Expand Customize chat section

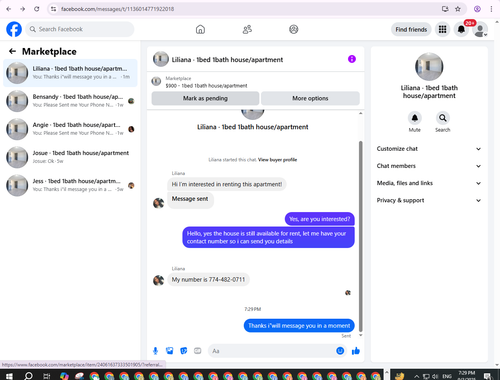click(x=429, y=149)
